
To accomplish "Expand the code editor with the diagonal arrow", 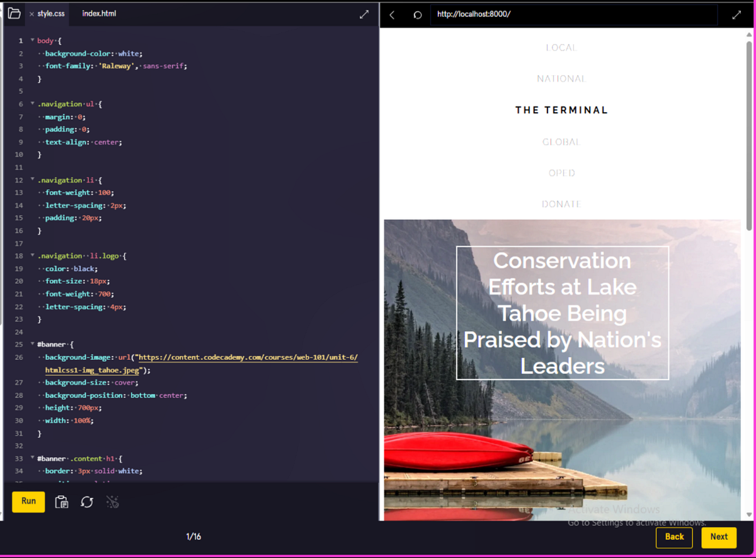I will [x=364, y=13].
